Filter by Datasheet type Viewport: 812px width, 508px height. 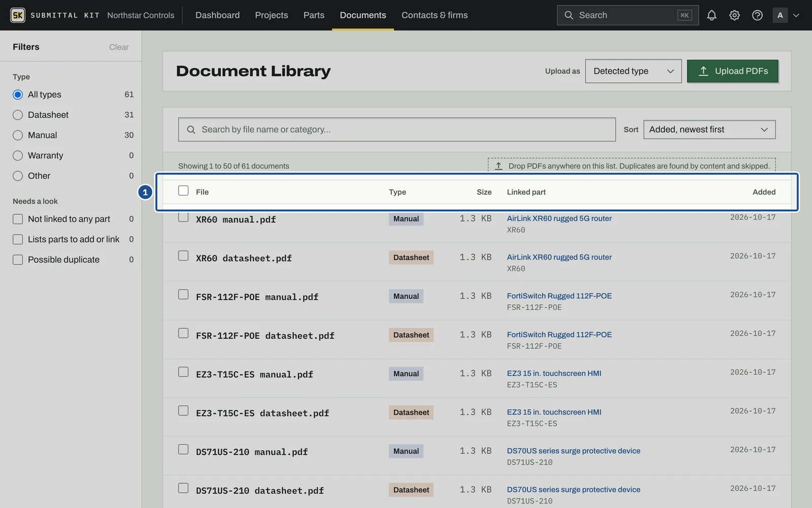coord(18,115)
